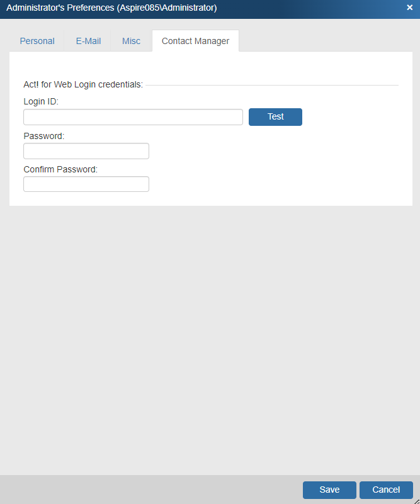The image size is (420, 504).
Task: Click the empty gray area below the form
Action: (210, 340)
